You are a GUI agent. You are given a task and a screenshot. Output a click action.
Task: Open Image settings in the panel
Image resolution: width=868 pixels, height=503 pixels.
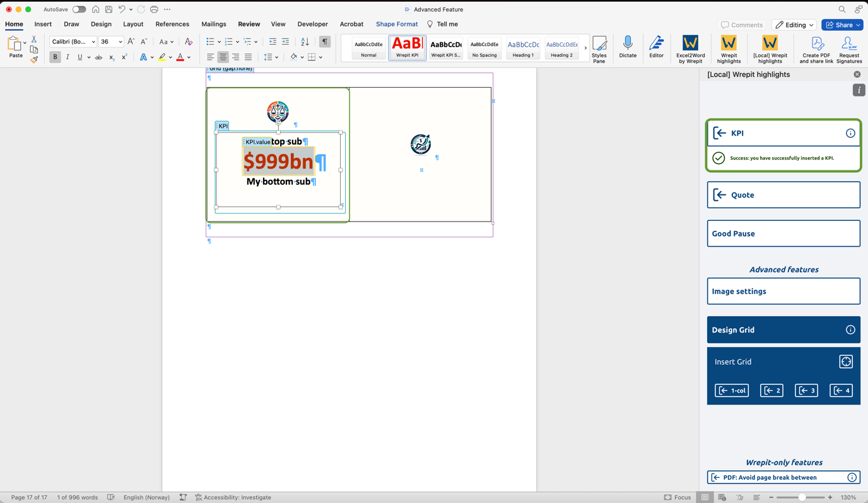(783, 292)
